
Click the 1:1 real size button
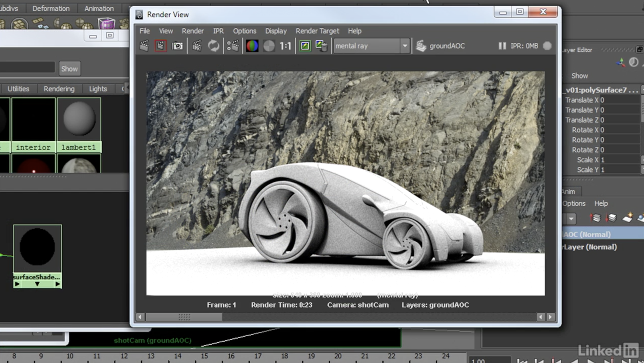[285, 46]
